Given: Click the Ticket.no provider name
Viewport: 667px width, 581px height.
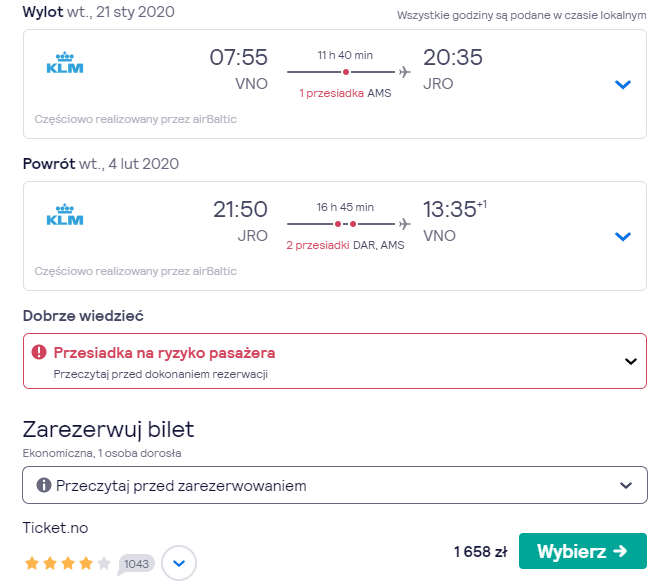Looking at the screenshot, I should click(55, 528).
